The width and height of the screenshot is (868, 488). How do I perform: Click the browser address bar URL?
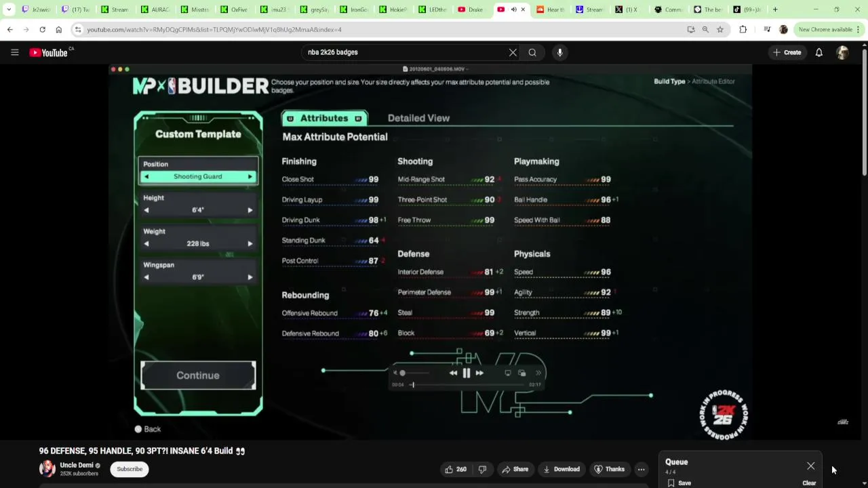pyautogui.click(x=214, y=30)
